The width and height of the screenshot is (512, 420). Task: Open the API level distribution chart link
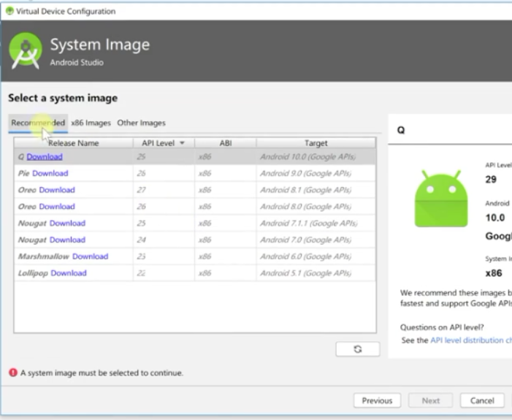pos(471,340)
